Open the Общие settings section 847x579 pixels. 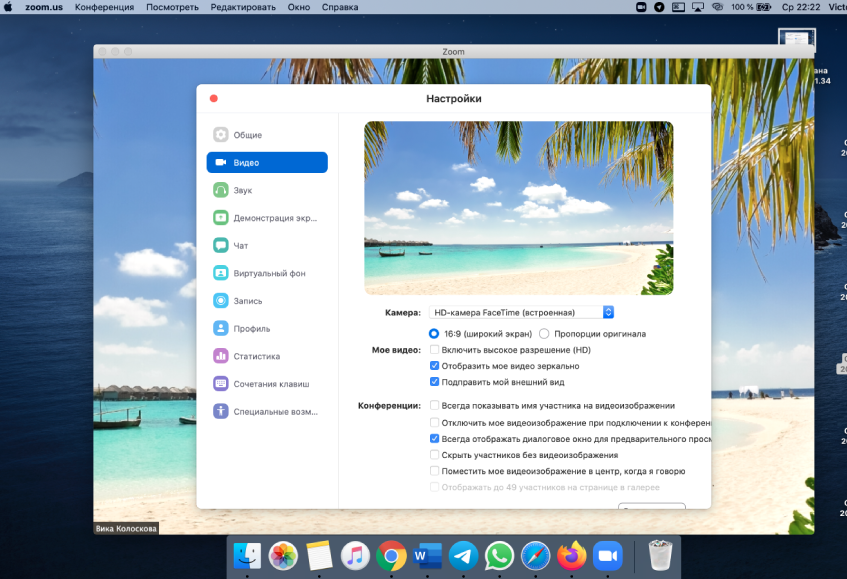[267, 134]
